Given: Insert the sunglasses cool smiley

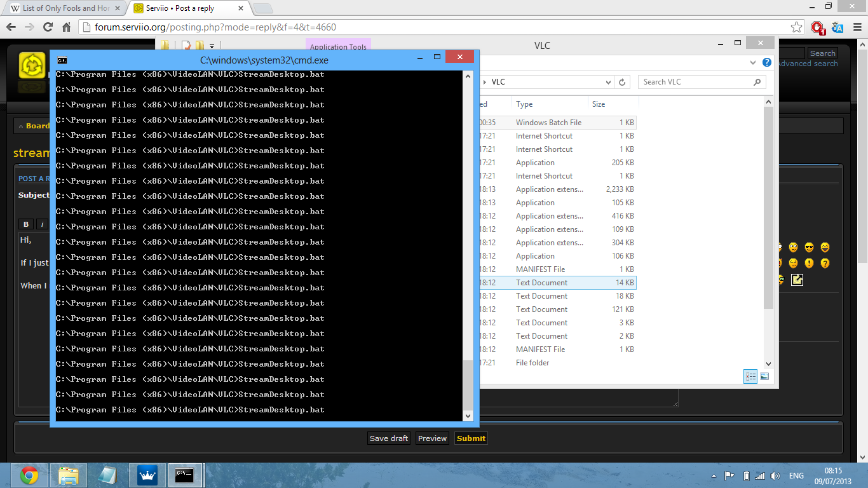Looking at the screenshot, I should point(809,247).
